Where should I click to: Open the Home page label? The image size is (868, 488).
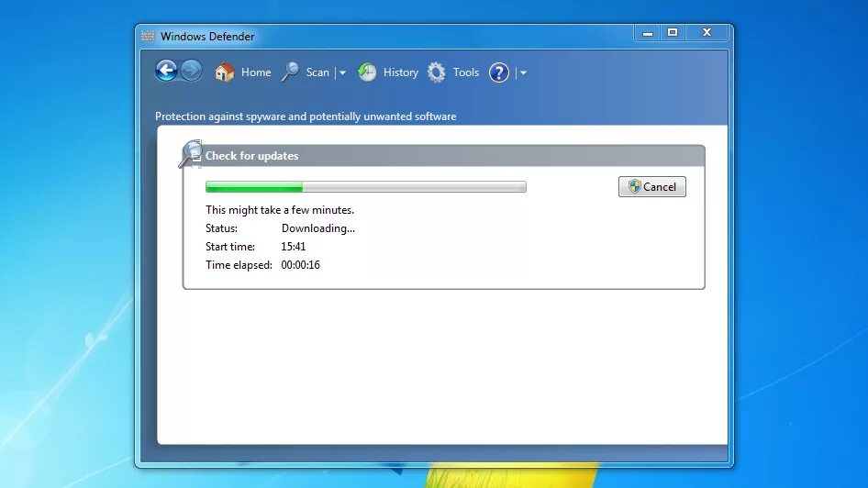pyautogui.click(x=256, y=72)
